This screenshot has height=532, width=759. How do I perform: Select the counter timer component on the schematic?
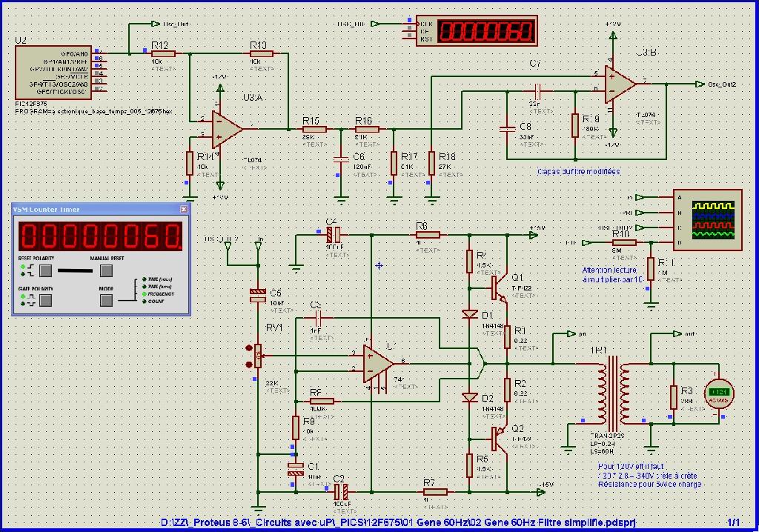point(477,31)
